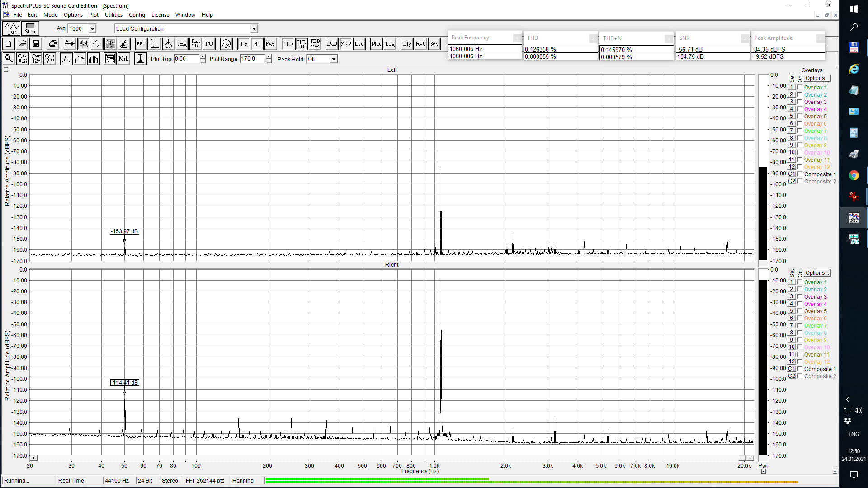Click the Mrk markers icon
This screenshot has width=868, height=488.
tap(123, 59)
